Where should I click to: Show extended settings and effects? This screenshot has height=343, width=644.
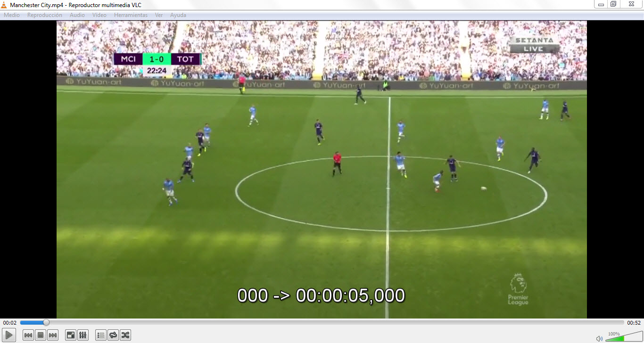83,335
